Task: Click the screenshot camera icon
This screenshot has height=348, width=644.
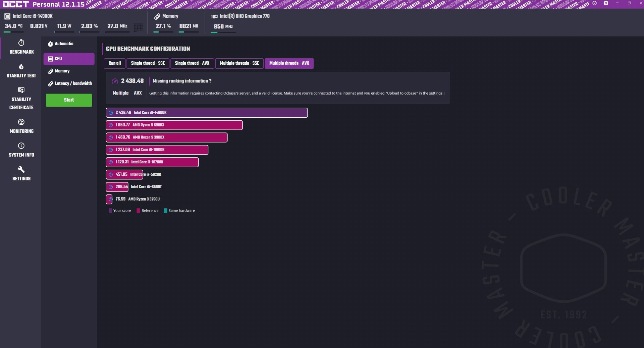Action: point(606,3)
